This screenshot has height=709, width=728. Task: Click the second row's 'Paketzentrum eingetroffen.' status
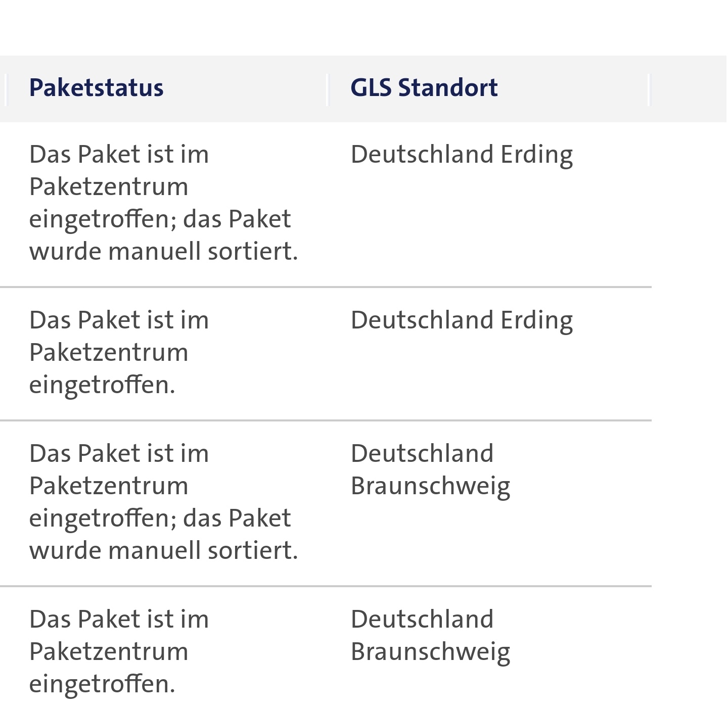pyautogui.click(x=119, y=352)
